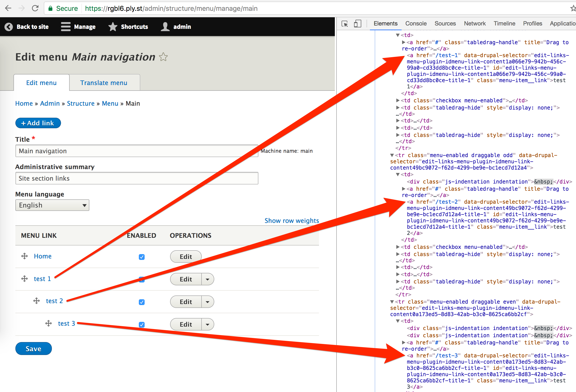
Task: Select the inspect element cursor icon in DevTools
Action: coord(344,24)
